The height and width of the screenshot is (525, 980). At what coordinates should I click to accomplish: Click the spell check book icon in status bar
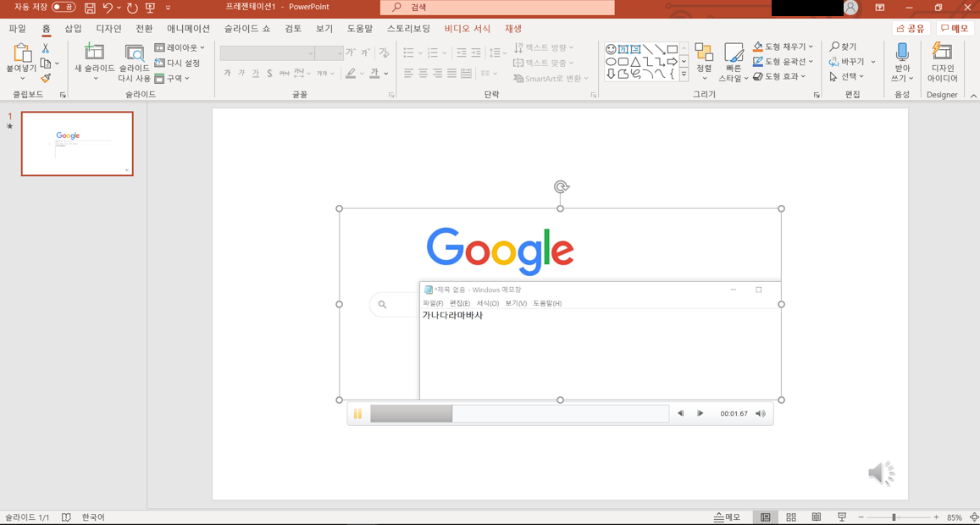(67, 517)
